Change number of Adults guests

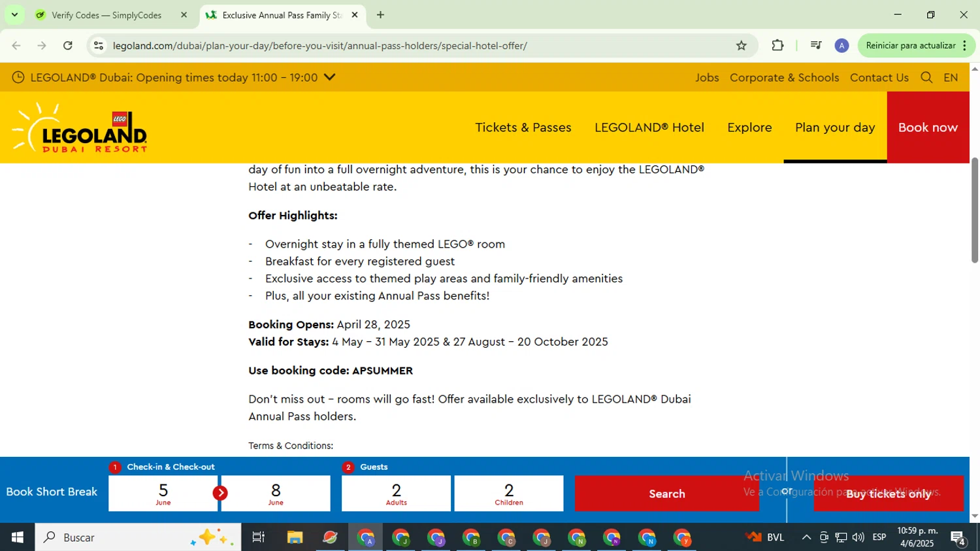tap(396, 493)
